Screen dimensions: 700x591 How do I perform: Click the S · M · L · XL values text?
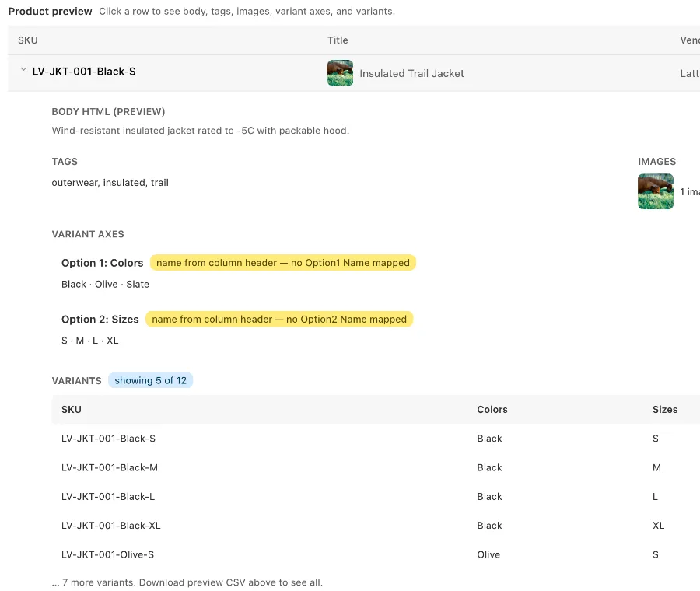click(89, 341)
